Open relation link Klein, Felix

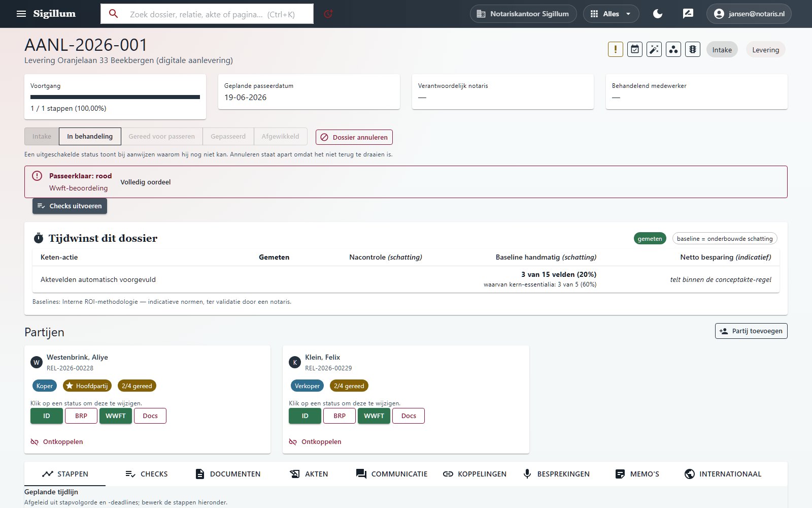tap(323, 357)
